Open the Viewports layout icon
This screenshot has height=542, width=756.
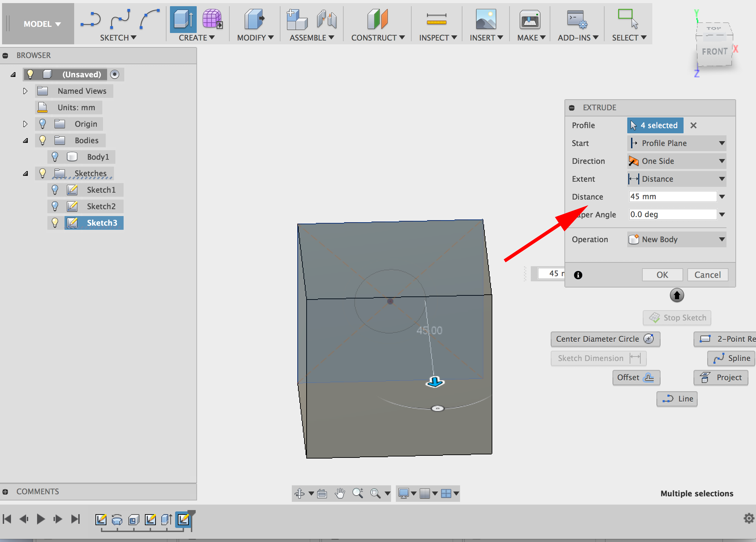point(446,493)
